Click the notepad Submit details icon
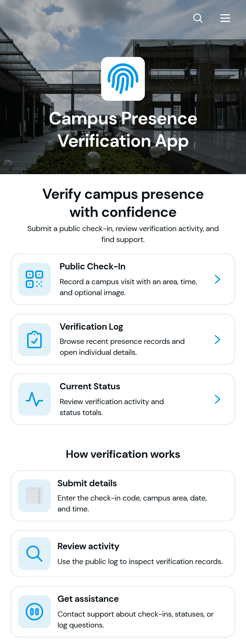Viewport: 246px width, 644px height. click(x=34, y=496)
